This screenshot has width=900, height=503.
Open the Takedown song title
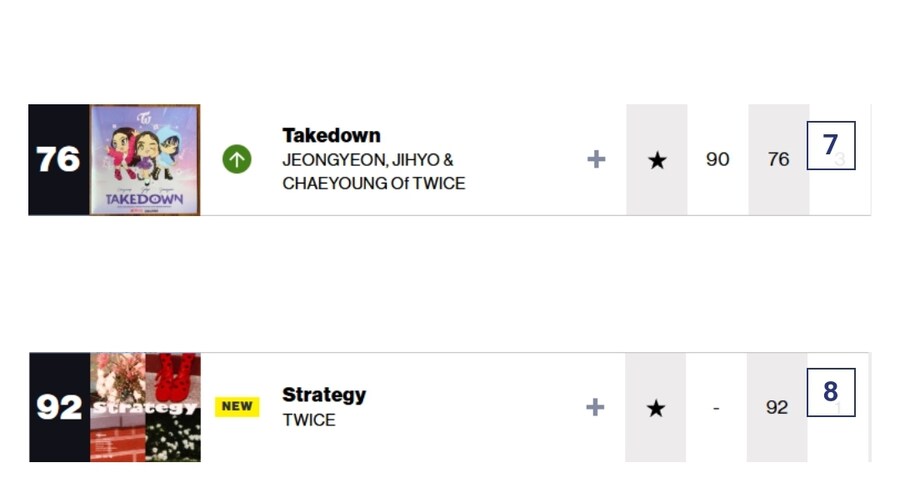pyautogui.click(x=331, y=136)
